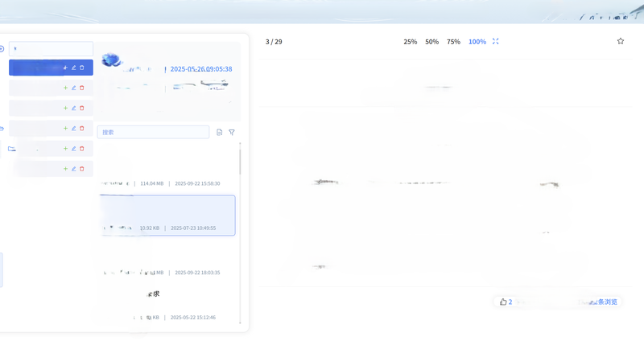Screen dimensions: 644x341
Task: Click the fullscreen expand icon beside 100%
Action: pyautogui.click(x=495, y=41)
